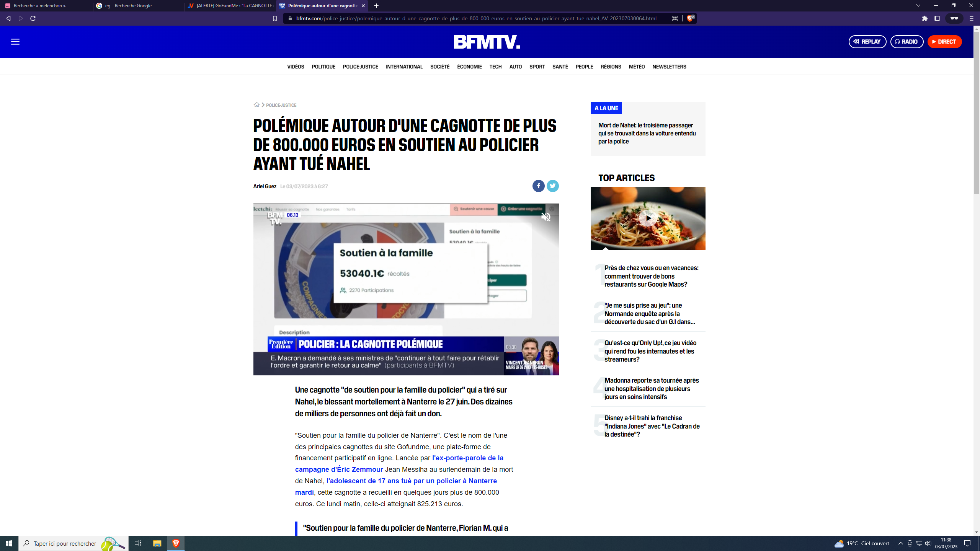Toggle the browser sidebar panel
980x551 pixels.
pos(937,18)
